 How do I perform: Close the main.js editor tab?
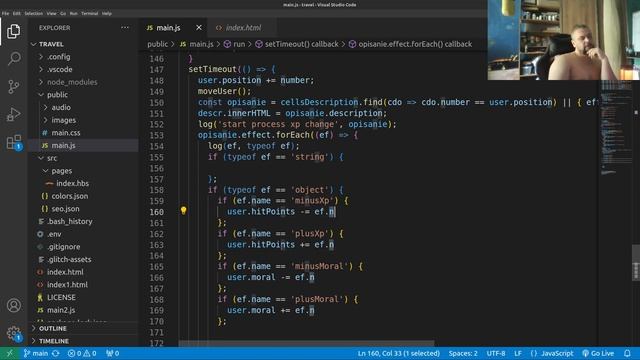click(x=199, y=28)
